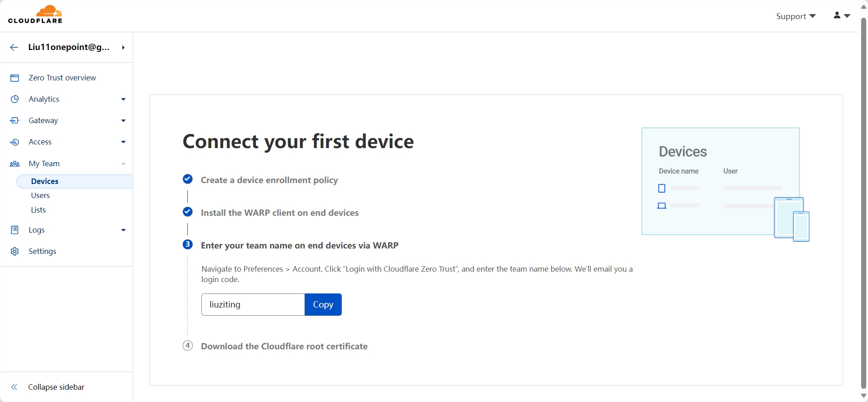
Task: Click the Access icon in sidebar
Action: coord(15,142)
